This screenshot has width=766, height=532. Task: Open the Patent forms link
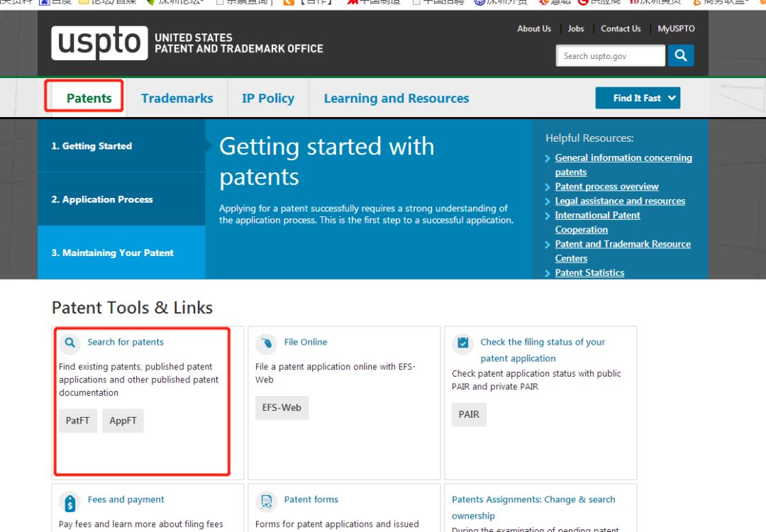tap(311, 499)
